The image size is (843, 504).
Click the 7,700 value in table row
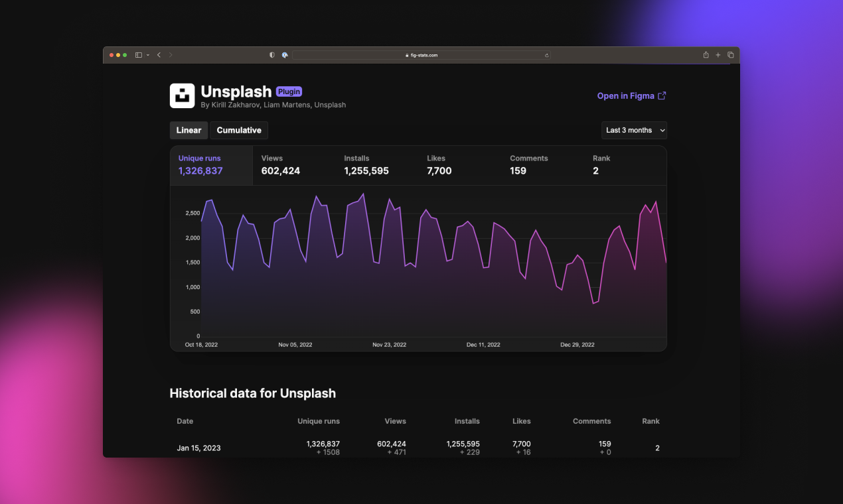[x=522, y=444]
